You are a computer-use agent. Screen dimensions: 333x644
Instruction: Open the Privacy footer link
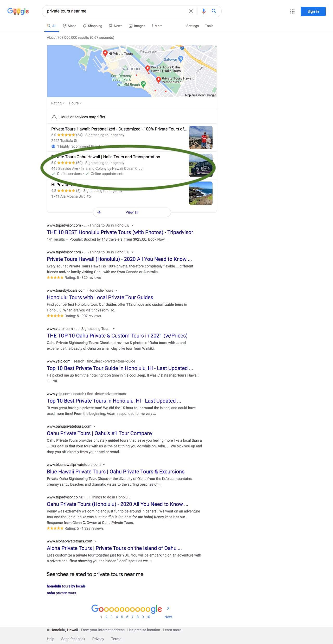pos(98,639)
